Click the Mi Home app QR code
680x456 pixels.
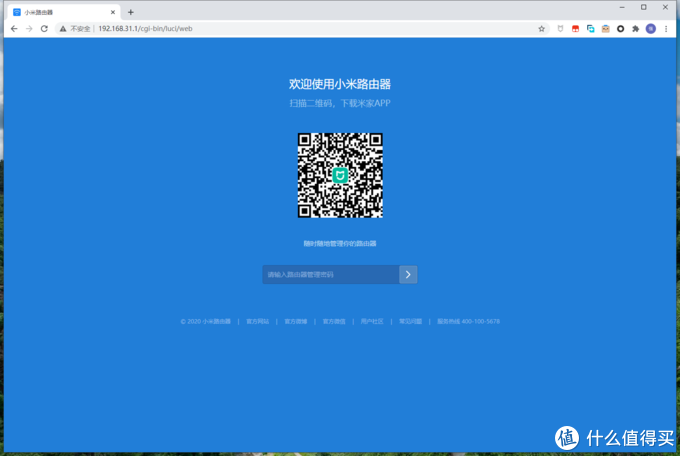(x=340, y=175)
